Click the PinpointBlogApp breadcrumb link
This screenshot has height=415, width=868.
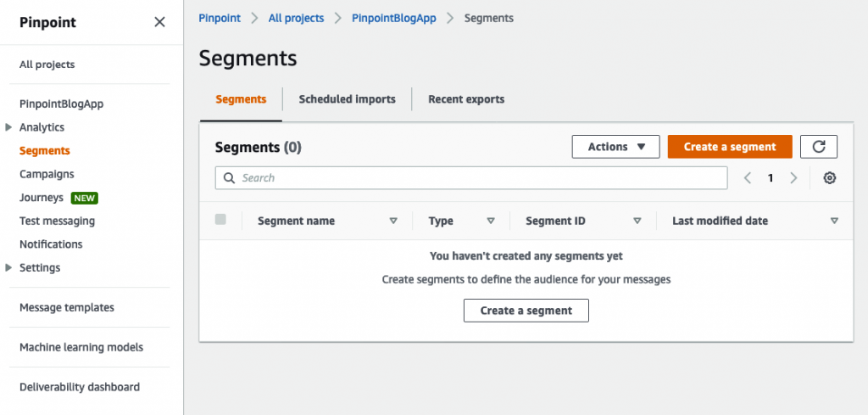[394, 19]
